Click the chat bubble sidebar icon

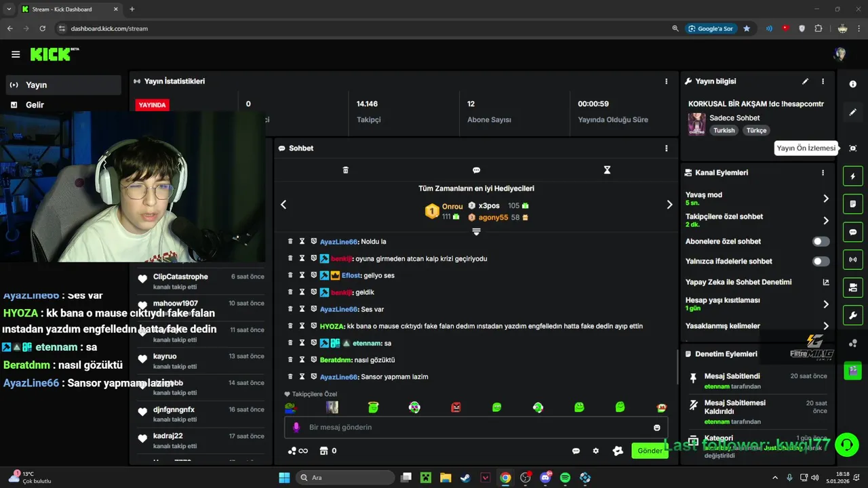click(x=853, y=232)
